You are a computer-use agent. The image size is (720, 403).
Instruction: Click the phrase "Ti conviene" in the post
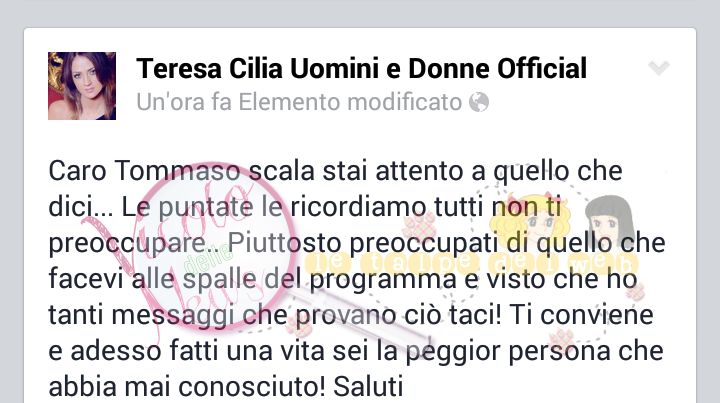point(581,315)
